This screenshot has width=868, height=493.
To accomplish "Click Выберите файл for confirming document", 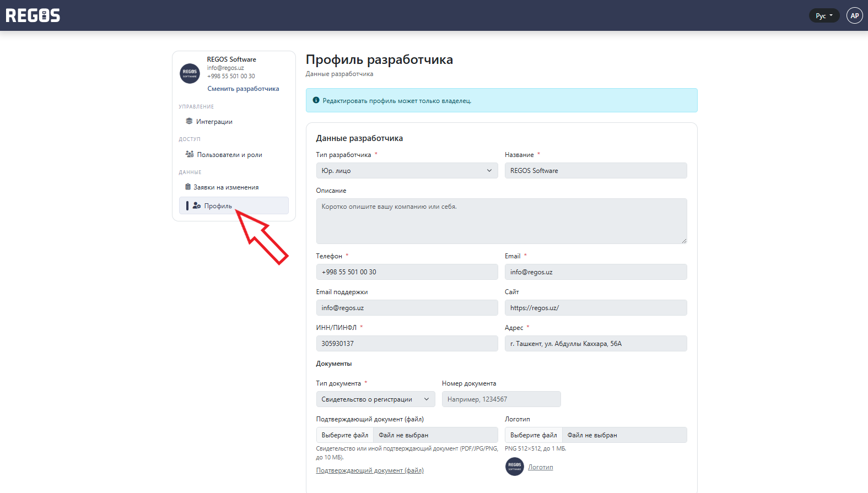I will tap(345, 435).
